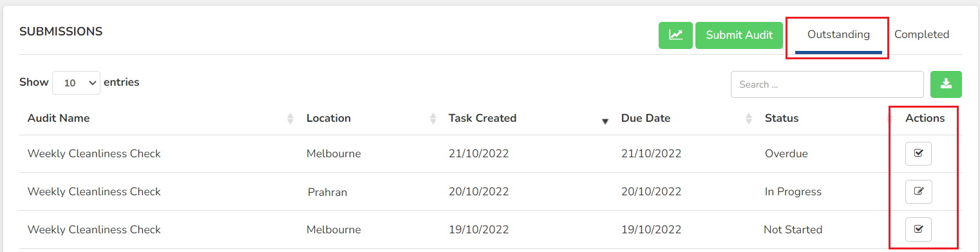980x252 pixels.
Task: Sort by Location column arrows
Action: click(433, 119)
